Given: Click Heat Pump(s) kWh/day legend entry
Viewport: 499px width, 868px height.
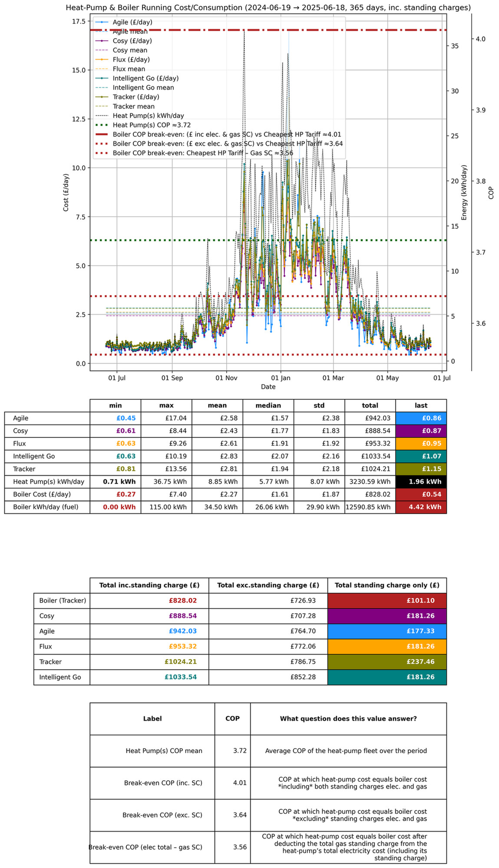Looking at the screenshot, I should tap(140, 115).
